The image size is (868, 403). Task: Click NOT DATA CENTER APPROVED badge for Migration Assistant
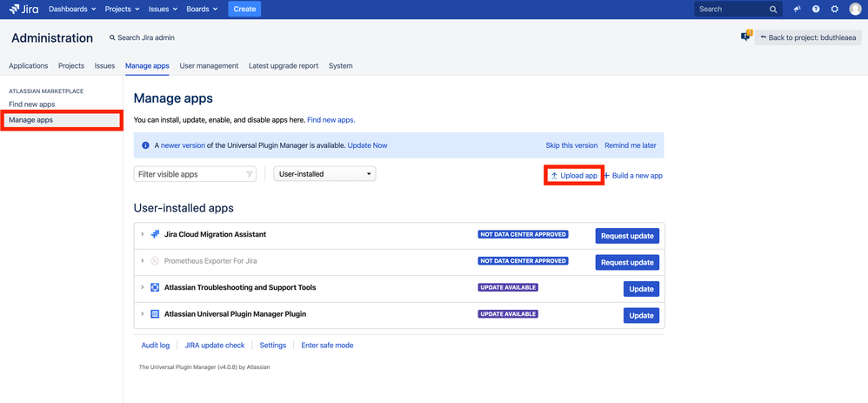coord(523,234)
